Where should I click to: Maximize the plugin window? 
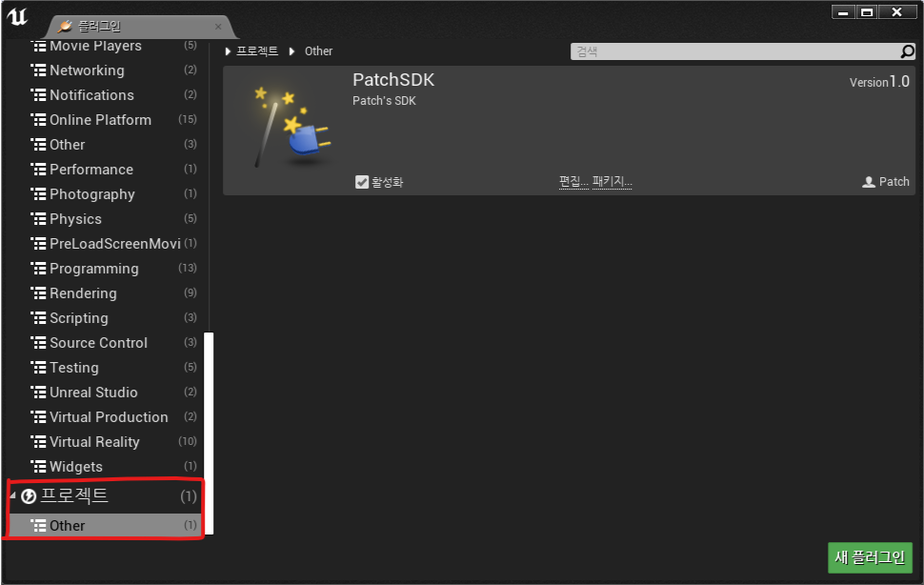pyautogui.click(x=867, y=11)
